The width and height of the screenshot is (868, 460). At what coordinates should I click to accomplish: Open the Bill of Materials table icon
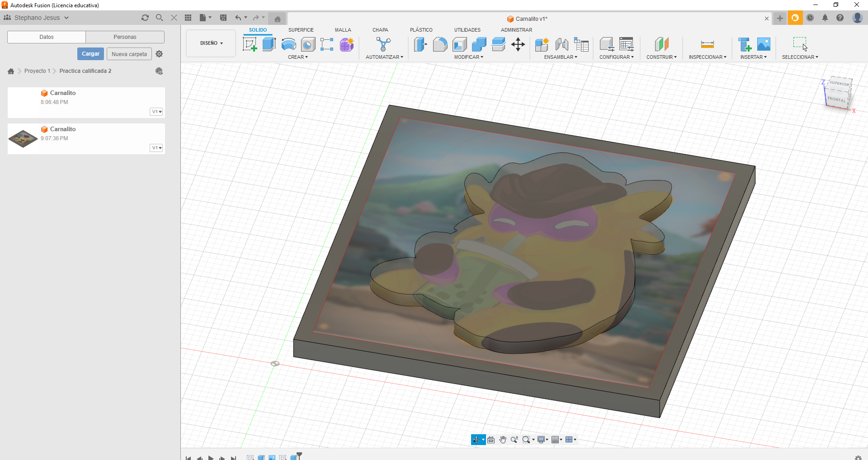tap(581, 44)
